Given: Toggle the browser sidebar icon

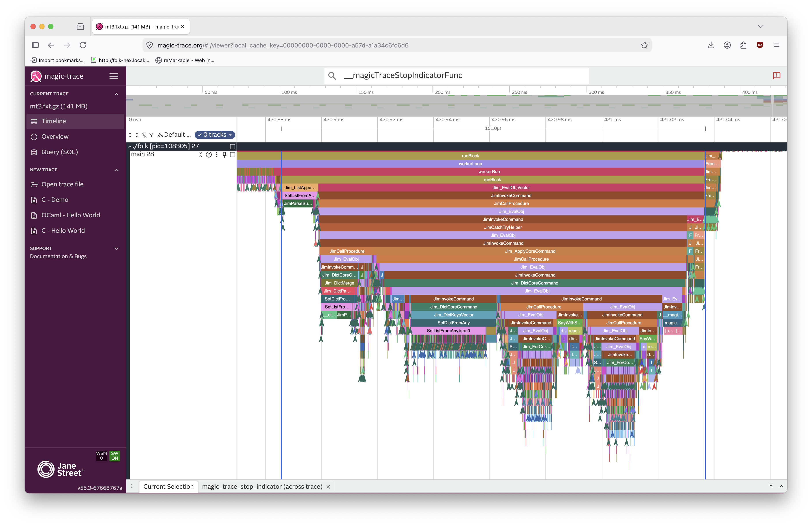Looking at the screenshot, I should pyautogui.click(x=35, y=45).
